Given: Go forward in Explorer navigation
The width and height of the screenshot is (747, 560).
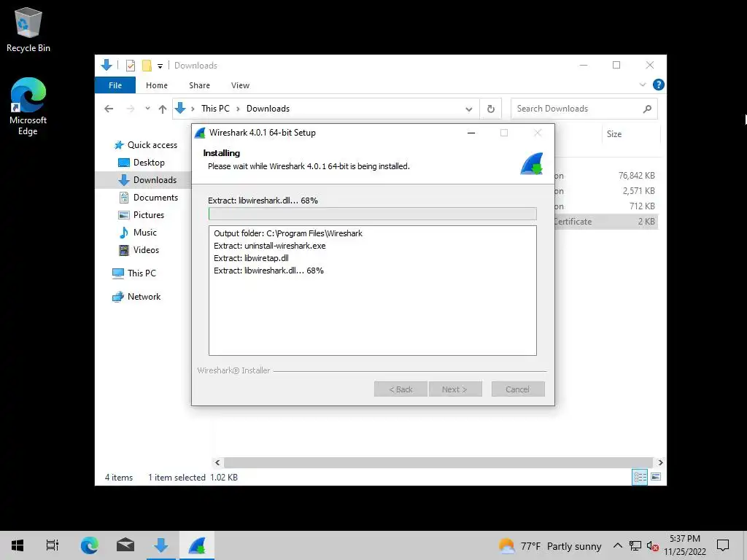Looking at the screenshot, I should [x=130, y=109].
